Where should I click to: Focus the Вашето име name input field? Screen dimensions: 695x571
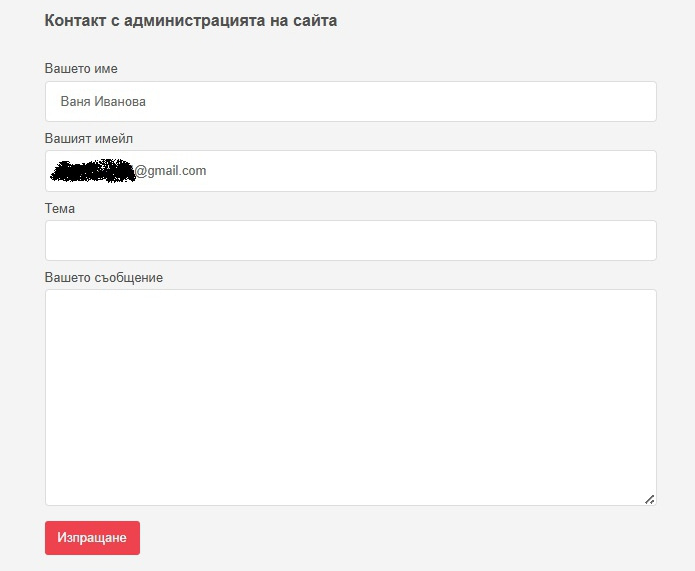click(350, 102)
